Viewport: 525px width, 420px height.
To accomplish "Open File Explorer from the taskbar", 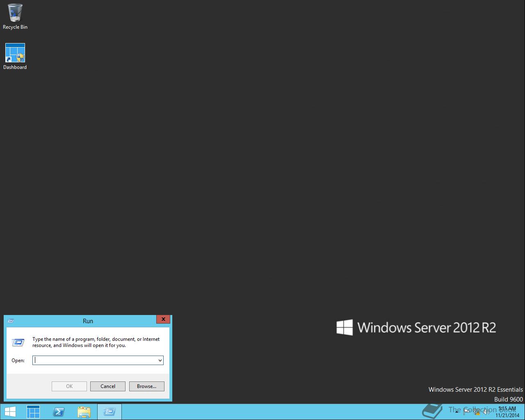I will click(84, 412).
